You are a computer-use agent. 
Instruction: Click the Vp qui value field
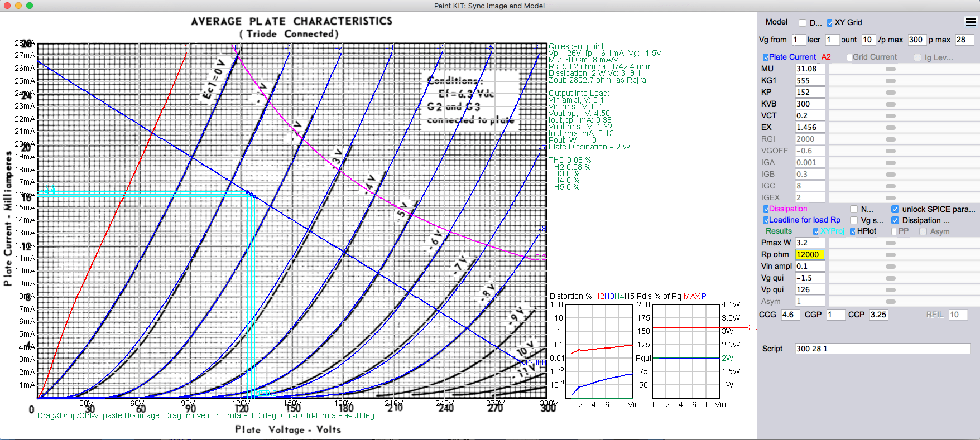point(810,289)
